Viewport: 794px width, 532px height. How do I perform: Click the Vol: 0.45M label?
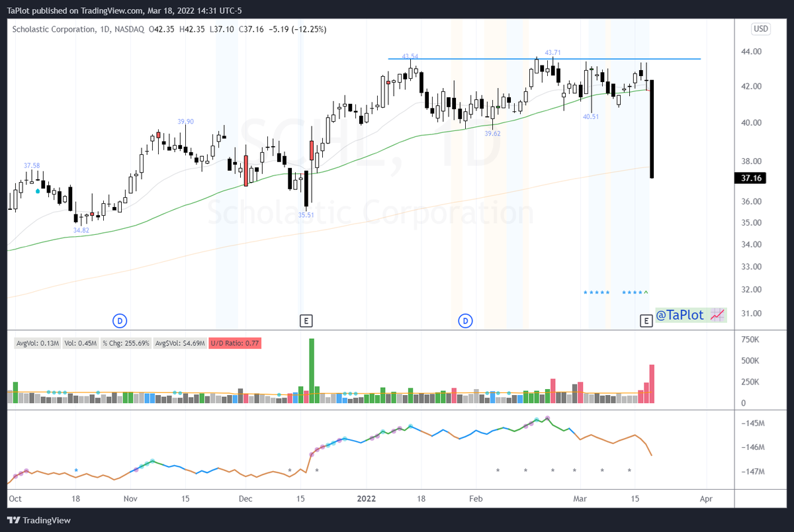[x=81, y=343]
